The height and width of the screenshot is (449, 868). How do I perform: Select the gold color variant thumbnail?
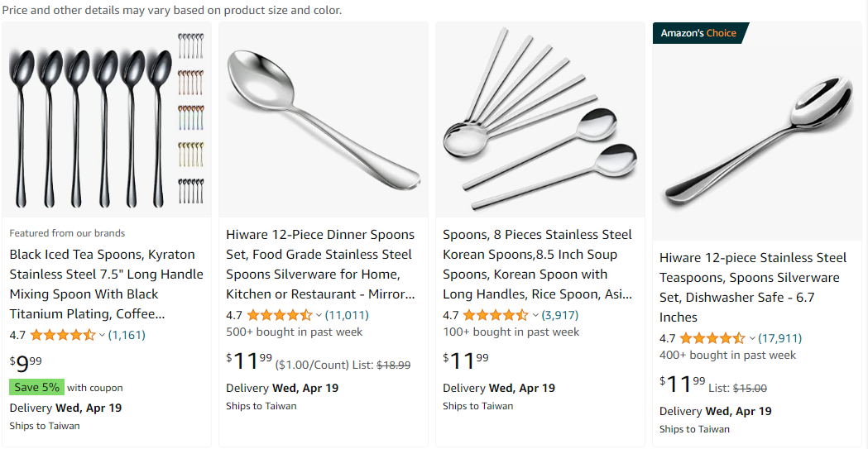click(x=190, y=155)
